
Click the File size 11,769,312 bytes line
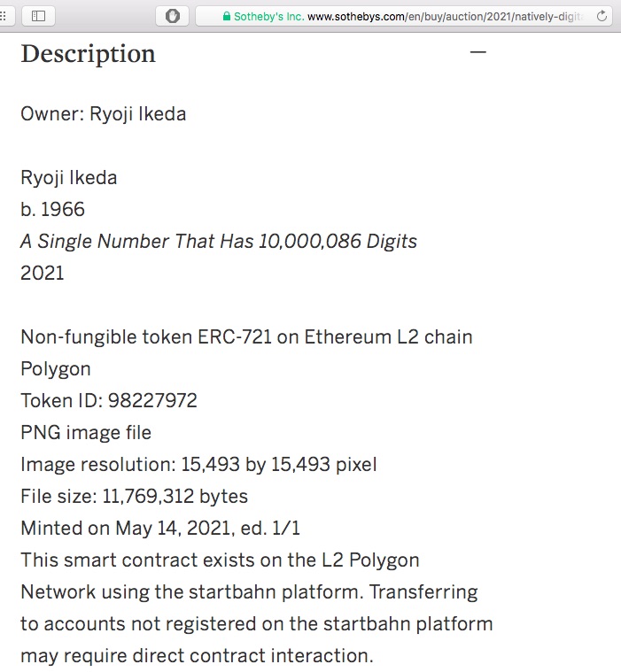pos(135,497)
